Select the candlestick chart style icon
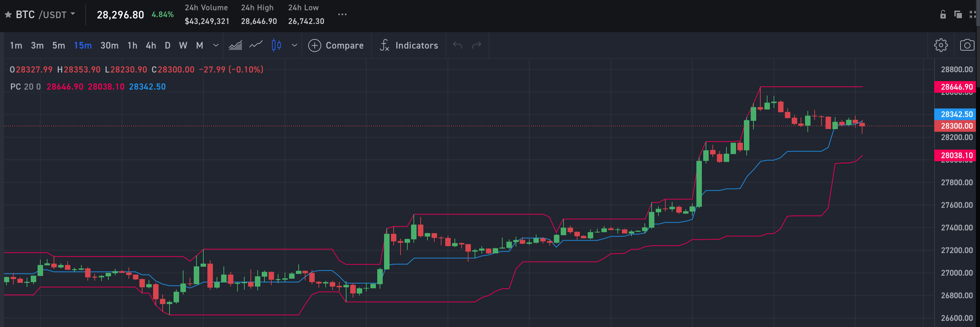The image size is (980, 327). point(276,45)
